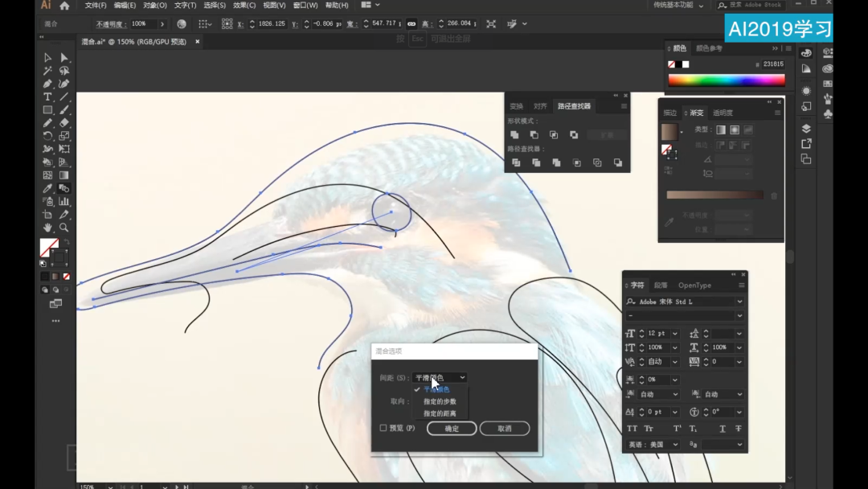Go to Illustrator home screen icon

65,6
